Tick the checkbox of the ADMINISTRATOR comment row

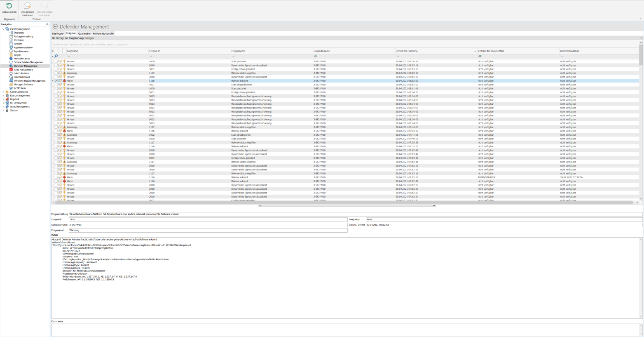pyautogui.click(x=56, y=177)
